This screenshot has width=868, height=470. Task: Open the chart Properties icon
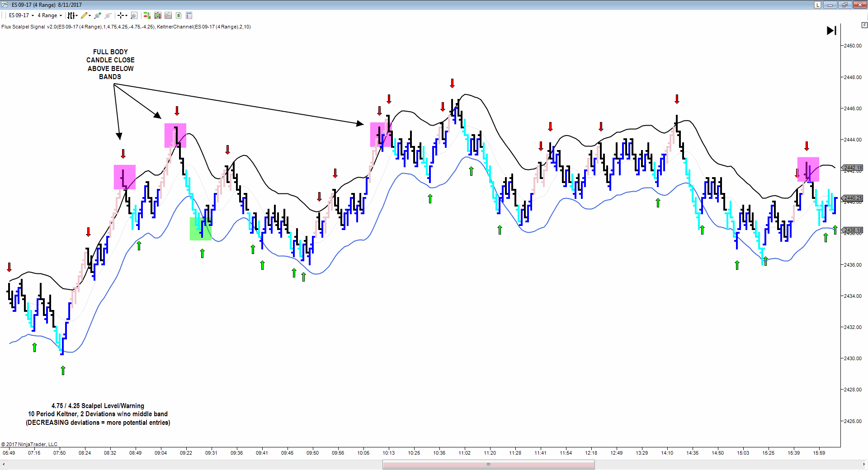189,15
